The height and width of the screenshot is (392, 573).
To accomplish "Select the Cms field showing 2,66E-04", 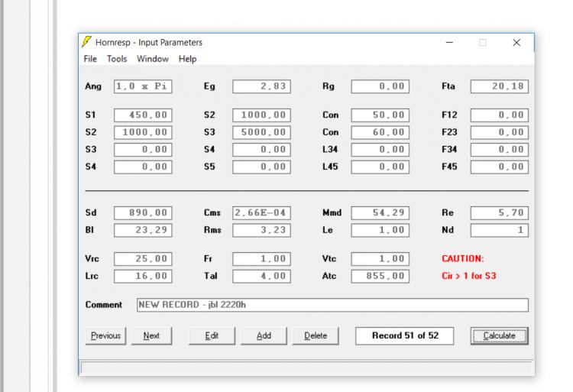I will coord(261,212).
